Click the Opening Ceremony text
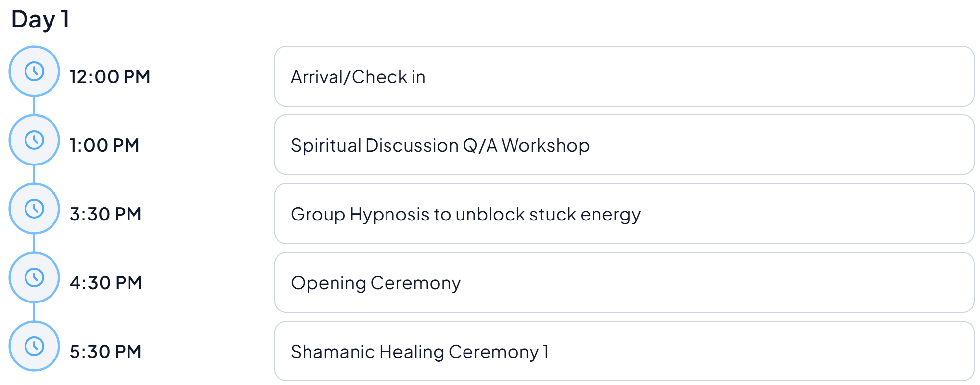Viewport: 980px width, 385px height. point(376,283)
